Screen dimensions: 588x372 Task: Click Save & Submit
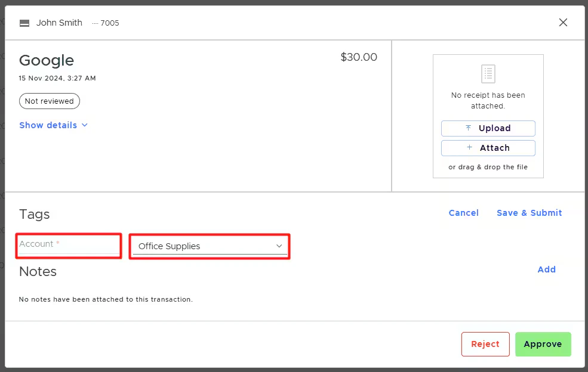pyautogui.click(x=529, y=213)
